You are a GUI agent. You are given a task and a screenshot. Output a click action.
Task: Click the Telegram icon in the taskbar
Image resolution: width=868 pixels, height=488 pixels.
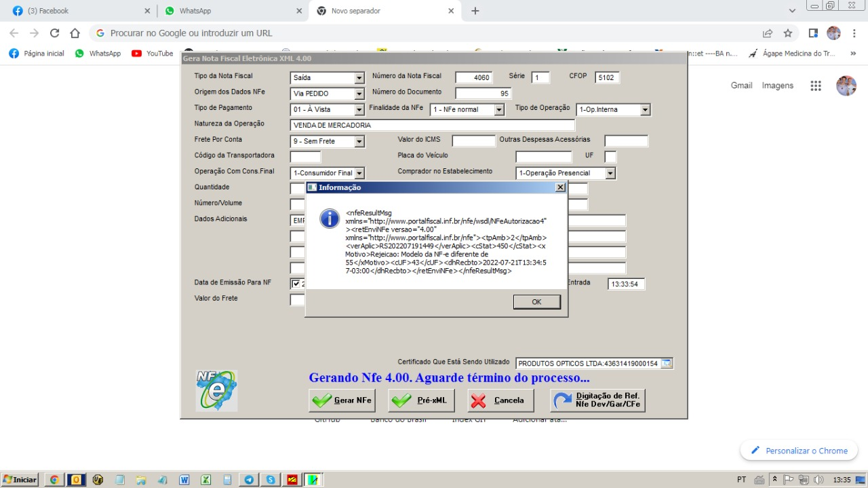click(x=249, y=480)
